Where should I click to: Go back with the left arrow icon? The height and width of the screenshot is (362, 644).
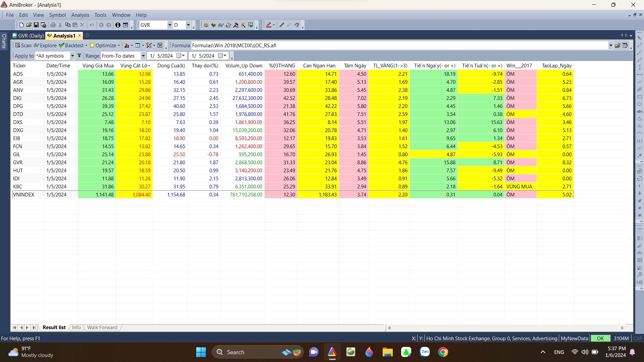tap(101, 25)
